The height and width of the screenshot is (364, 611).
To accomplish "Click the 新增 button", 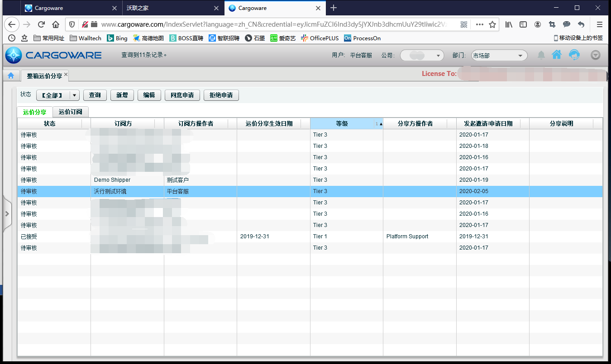I will pos(122,95).
